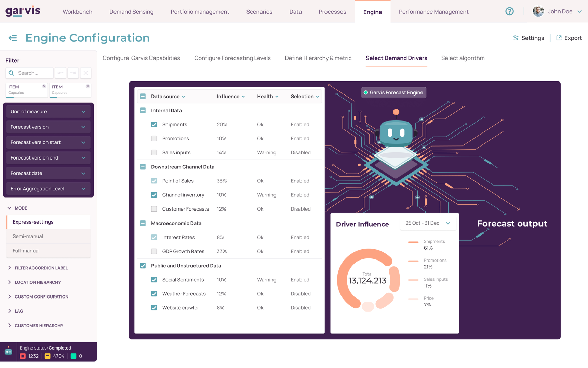Uncheck the Social Sentiments checkbox
The image size is (588, 368).
(154, 280)
